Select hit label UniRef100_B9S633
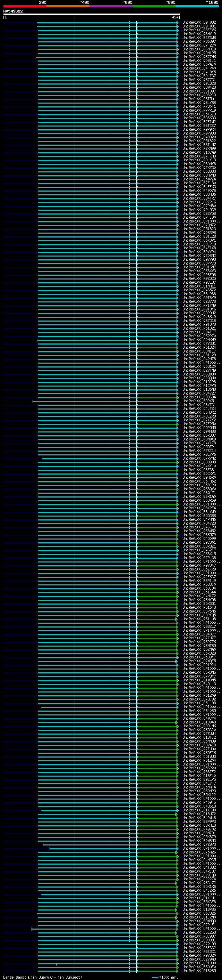 (x=199, y=118)
